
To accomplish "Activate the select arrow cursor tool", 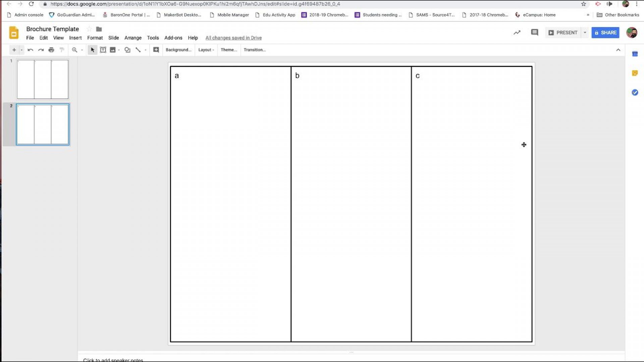I will (92, 50).
